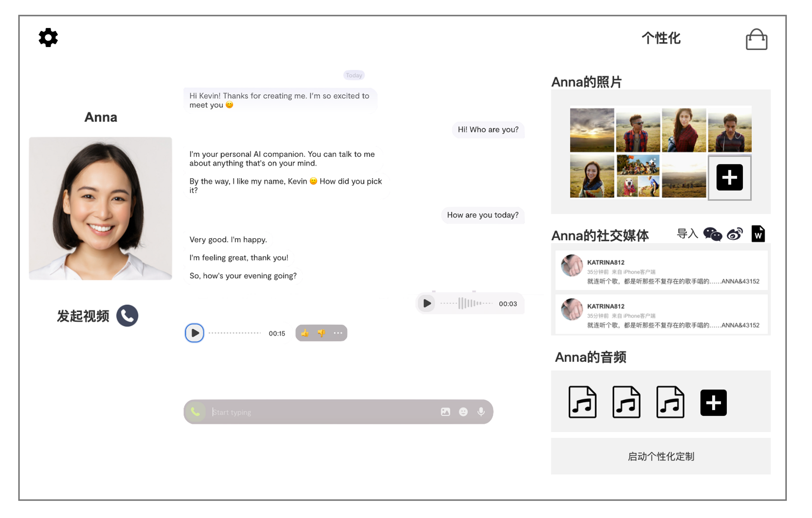
Task: Import a Word document icon
Action: tap(758, 234)
